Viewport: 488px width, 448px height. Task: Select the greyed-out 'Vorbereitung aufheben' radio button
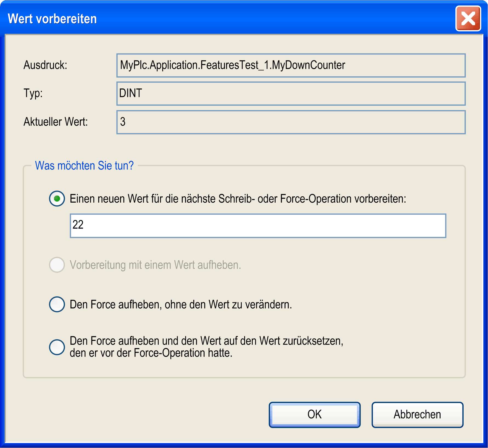[x=57, y=265]
